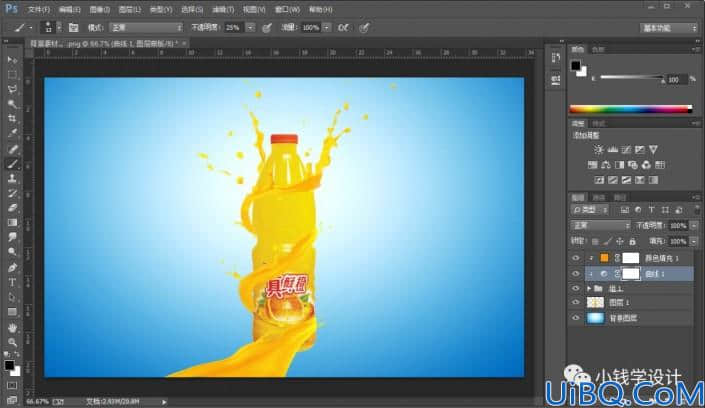Add a Vibrance adjustment
Viewport: 705px width, 408px height.
coord(653,149)
